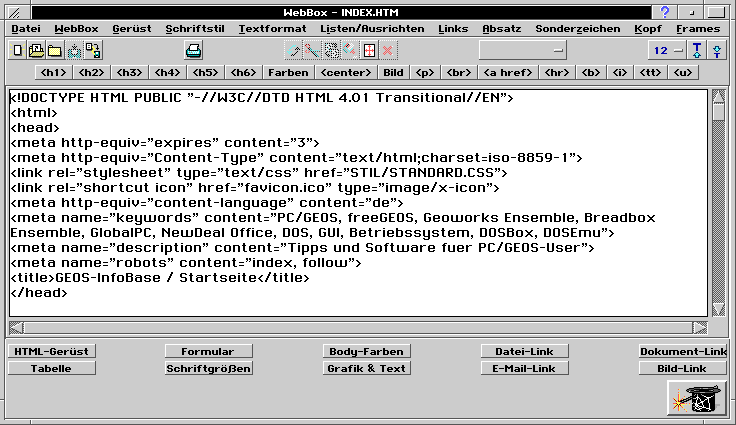Open a file with the open-document icon
736x425 pixels.
[36, 50]
